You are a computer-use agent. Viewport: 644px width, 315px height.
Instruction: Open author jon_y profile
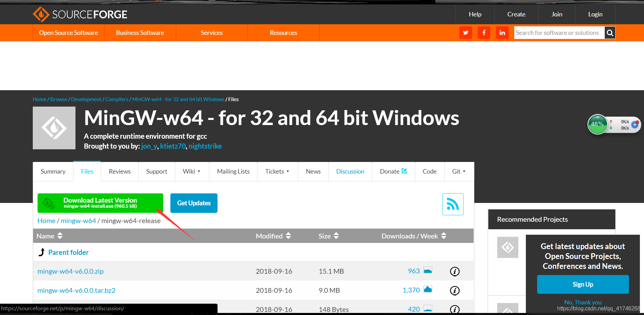(149, 146)
